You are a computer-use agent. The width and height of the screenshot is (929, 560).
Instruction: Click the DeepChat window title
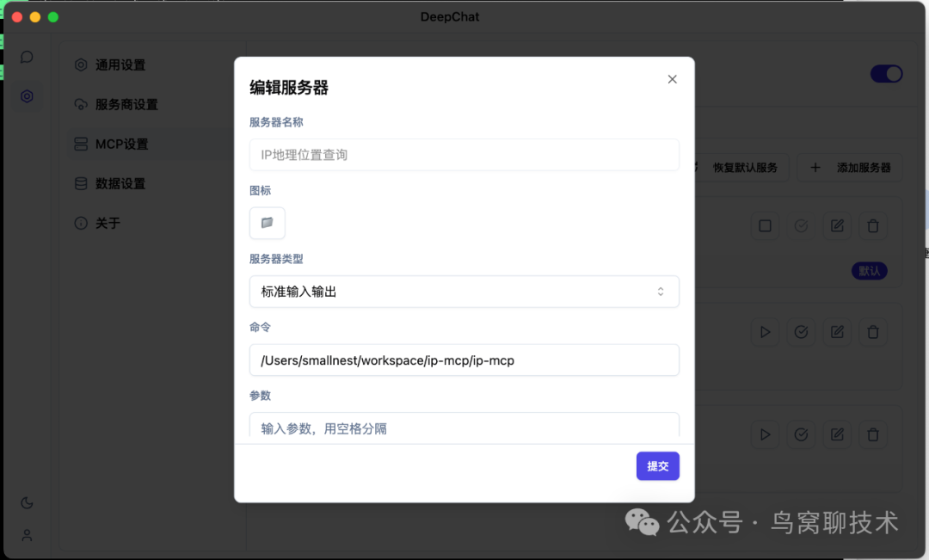point(450,17)
